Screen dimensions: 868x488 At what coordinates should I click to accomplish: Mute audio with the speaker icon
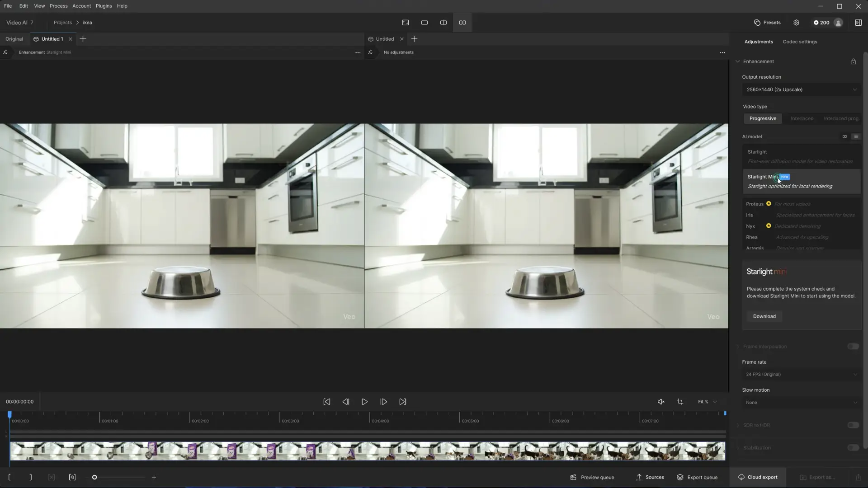point(660,402)
